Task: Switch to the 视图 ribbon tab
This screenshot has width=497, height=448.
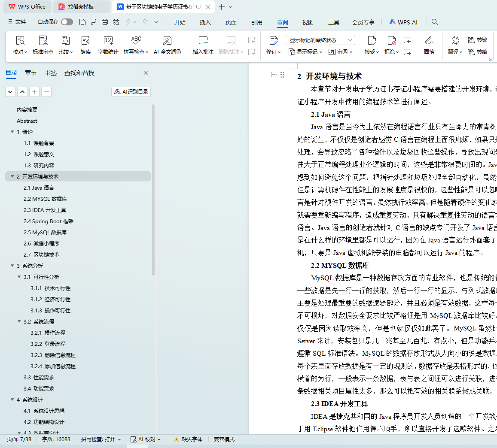Action: 308,22
